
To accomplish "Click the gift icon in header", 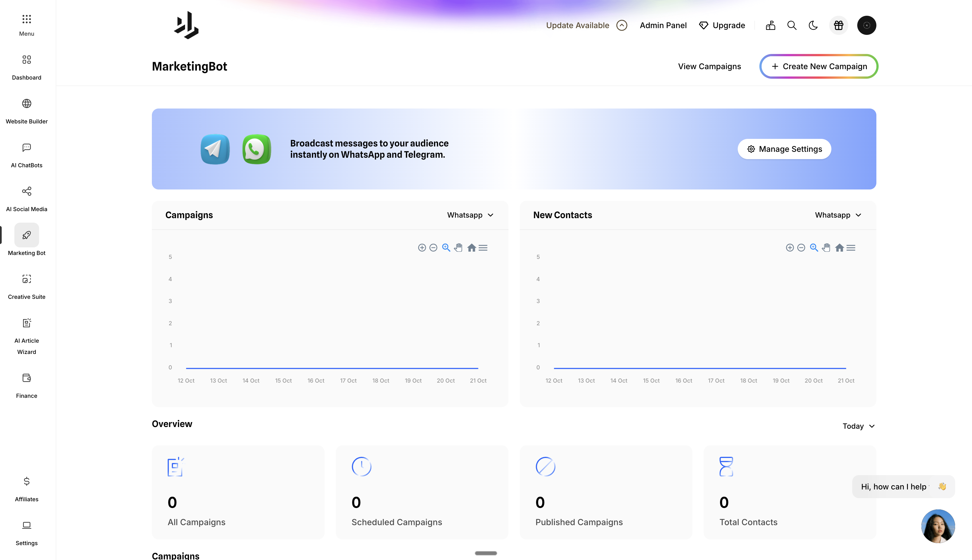I will tap(838, 25).
